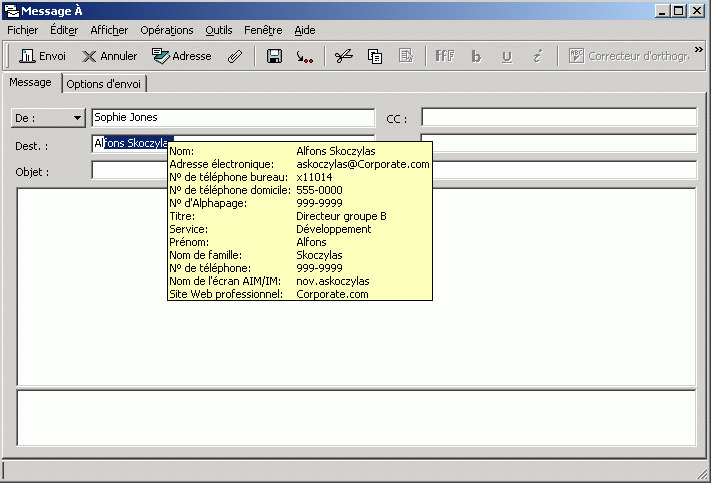711x483 pixels.
Task: Click the message body text area
Action: coord(356,287)
